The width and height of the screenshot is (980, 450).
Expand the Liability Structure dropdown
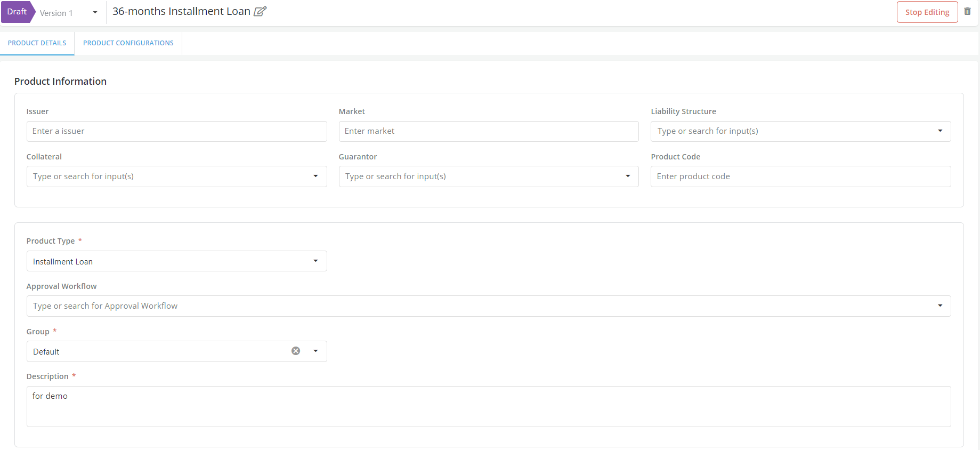click(x=939, y=131)
